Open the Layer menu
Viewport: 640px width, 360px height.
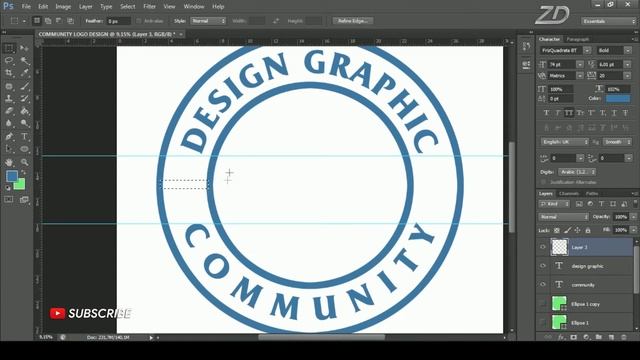[x=85, y=7]
